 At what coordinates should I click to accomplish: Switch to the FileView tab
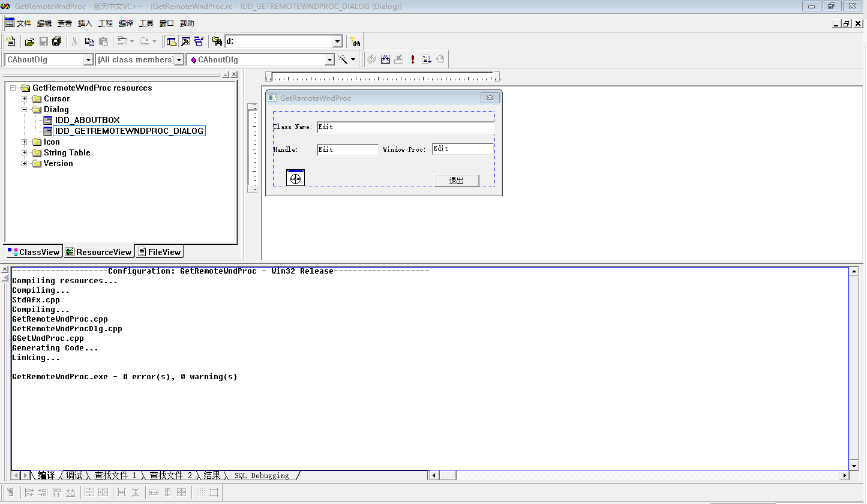(159, 252)
